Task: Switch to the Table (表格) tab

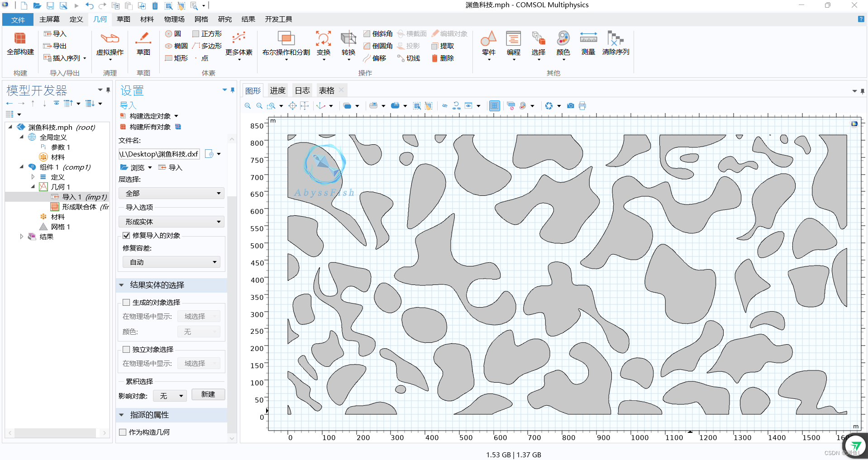Action: coord(327,90)
